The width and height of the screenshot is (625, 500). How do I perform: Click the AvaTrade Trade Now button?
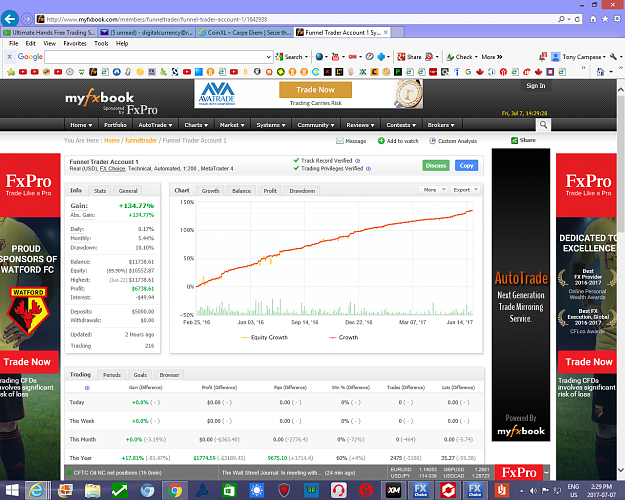coord(315,90)
